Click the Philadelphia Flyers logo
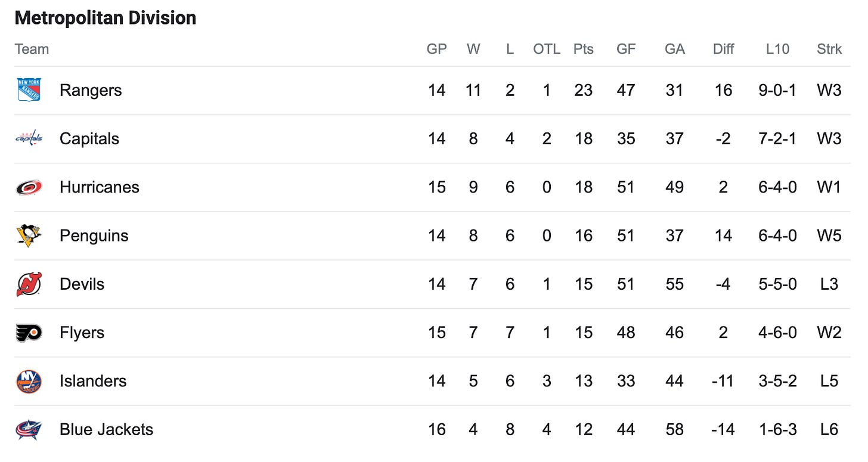 click(x=29, y=333)
